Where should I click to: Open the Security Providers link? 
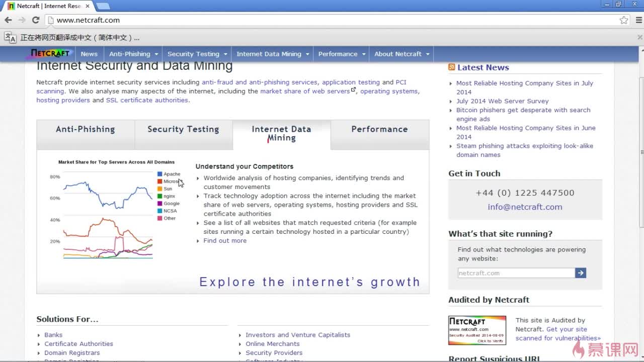coord(274,353)
